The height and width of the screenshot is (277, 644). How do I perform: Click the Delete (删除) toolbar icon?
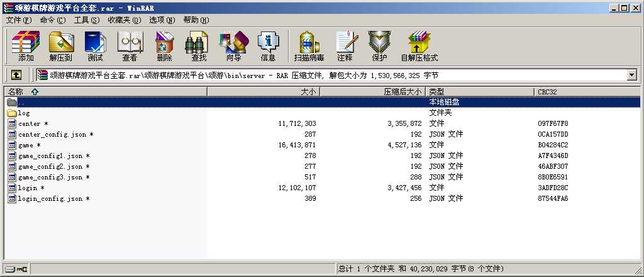164,45
